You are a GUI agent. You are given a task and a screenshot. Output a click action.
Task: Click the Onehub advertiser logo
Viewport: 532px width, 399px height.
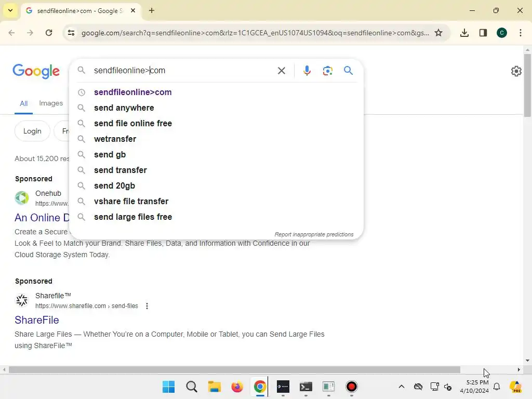tap(22, 198)
